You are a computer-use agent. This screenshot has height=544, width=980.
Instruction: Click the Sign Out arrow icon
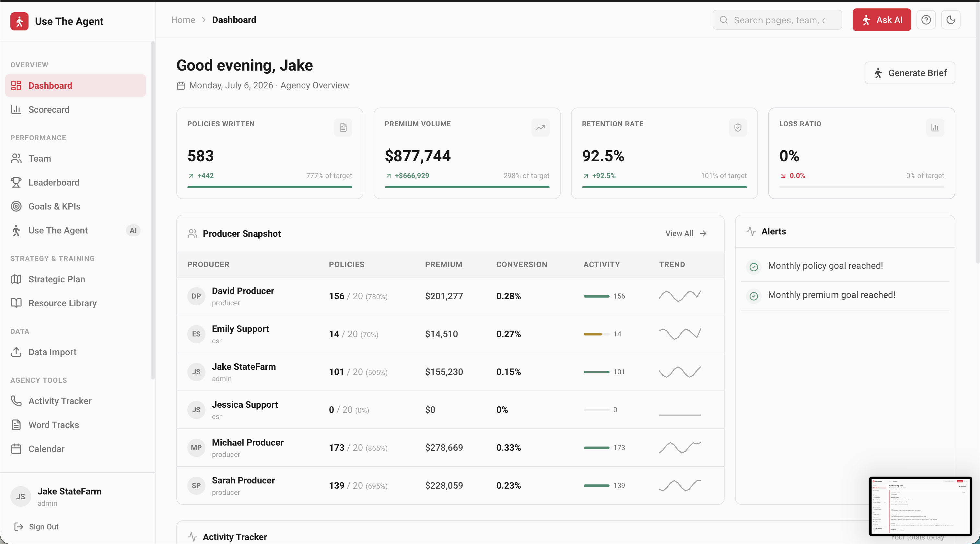point(19,527)
